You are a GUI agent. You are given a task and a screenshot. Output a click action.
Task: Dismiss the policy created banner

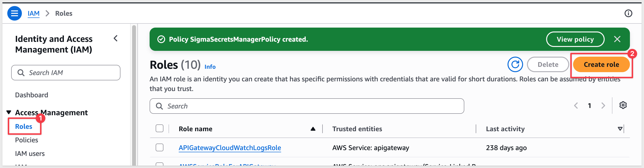617,39
